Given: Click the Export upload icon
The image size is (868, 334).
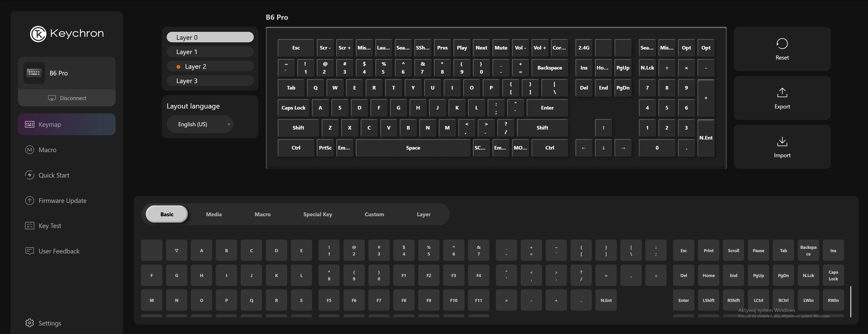Looking at the screenshot, I should point(782,93).
